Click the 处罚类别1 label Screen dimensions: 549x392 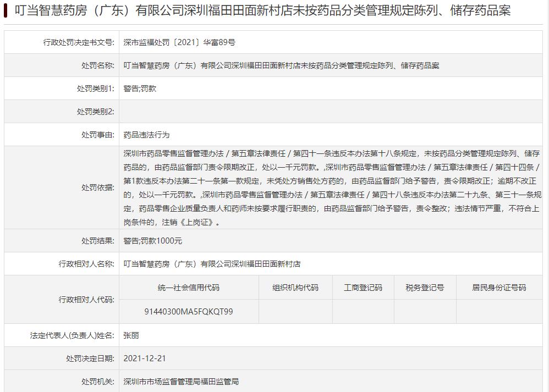(x=96, y=89)
